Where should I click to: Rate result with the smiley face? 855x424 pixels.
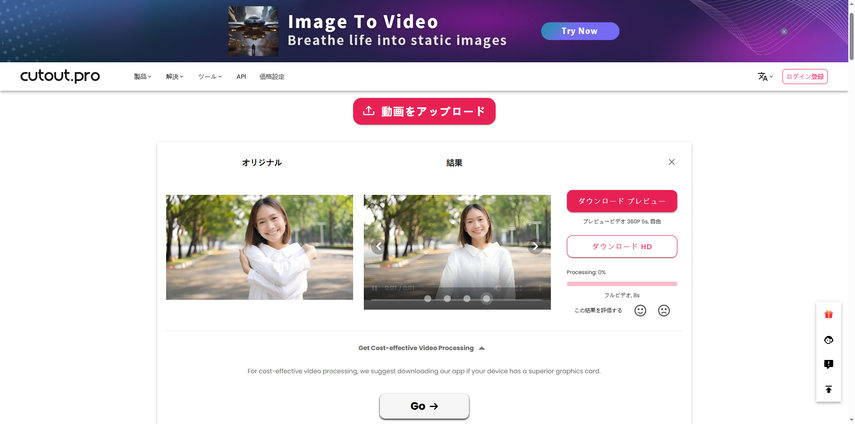point(640,311)
